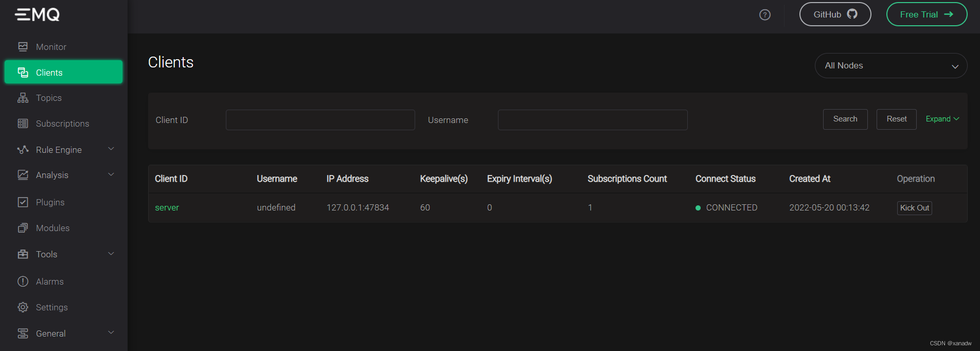Click the Analysis chart icon

pos(23,175)
